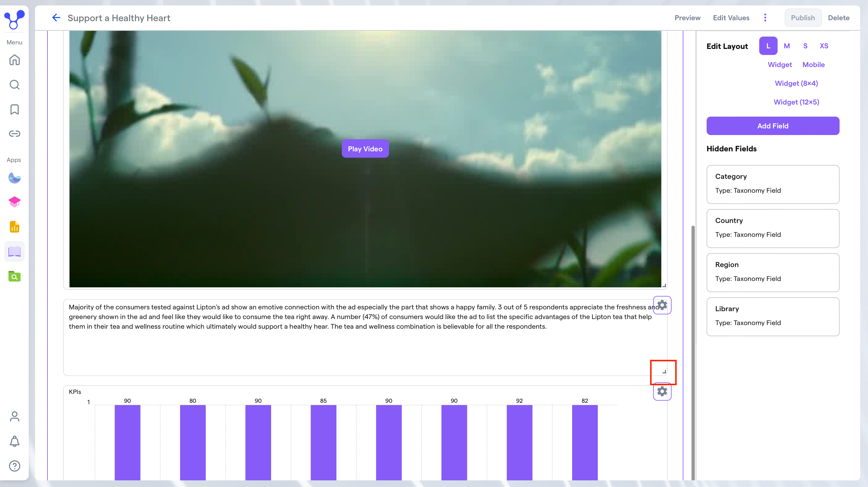868x487 pixels.
Task: Click the KPI bar labeled 85
Action: 323,443
